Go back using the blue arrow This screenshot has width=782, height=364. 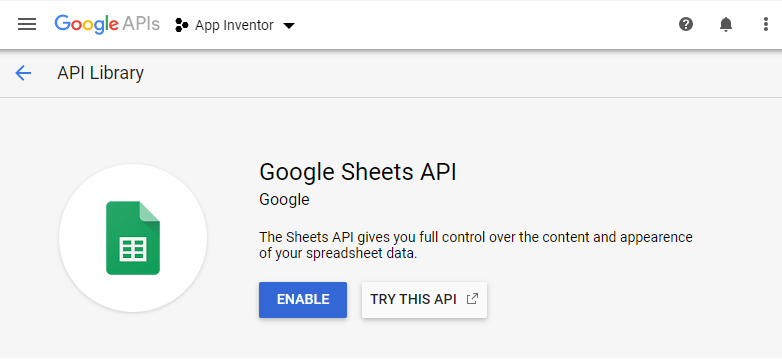(x=23, y=73)
